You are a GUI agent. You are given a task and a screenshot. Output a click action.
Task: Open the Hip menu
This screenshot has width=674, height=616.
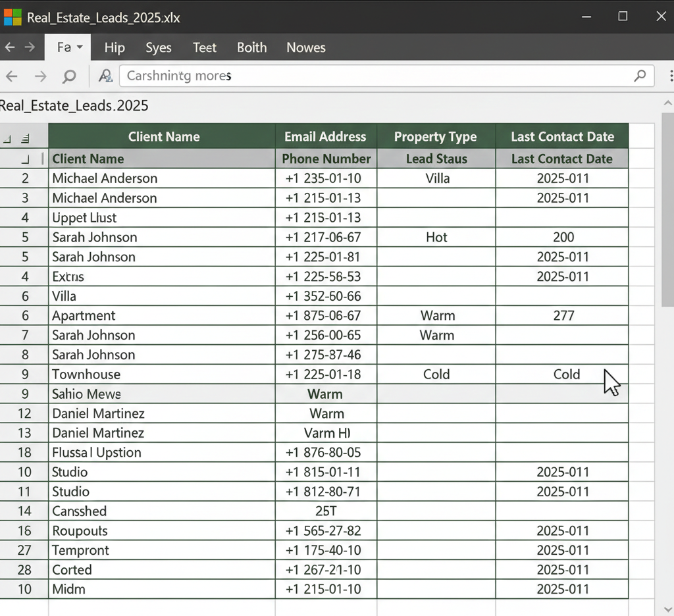coord(115,47)
